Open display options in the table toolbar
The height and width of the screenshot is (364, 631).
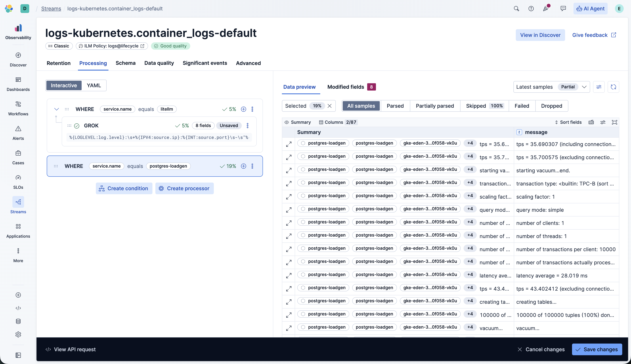[603, 122]
